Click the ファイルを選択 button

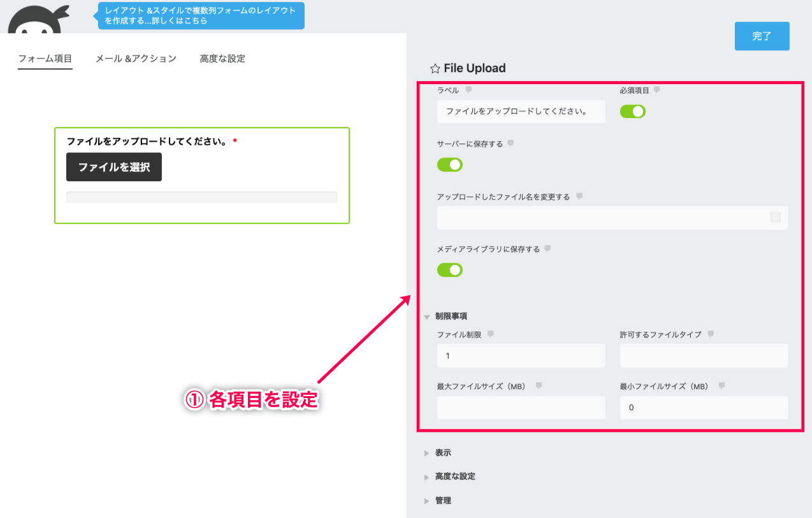[x=114, y=167]
